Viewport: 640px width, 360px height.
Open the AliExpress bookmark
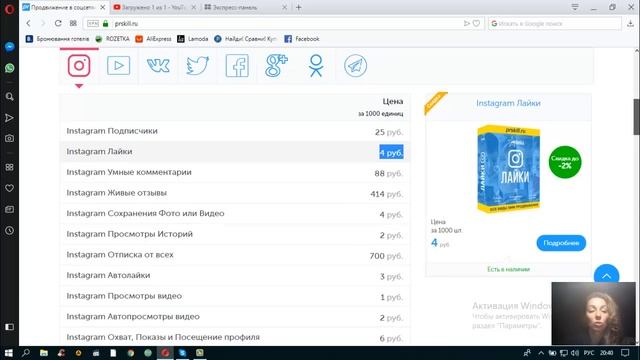[x=153, y=39]
